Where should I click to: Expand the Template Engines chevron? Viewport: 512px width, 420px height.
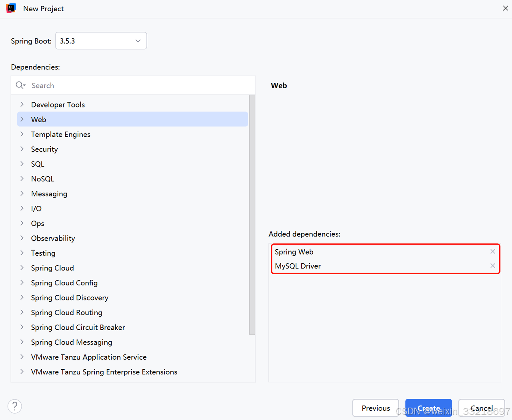22,134
